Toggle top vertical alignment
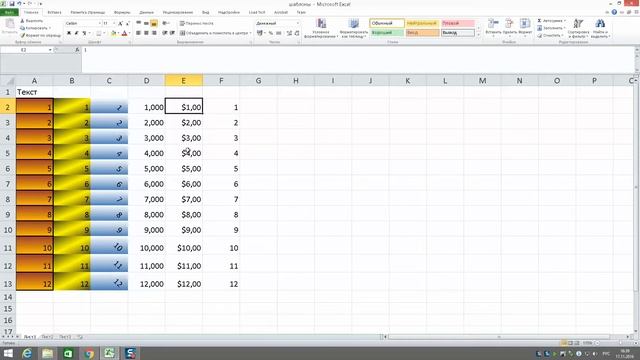The height and width of the screenshot is (360, 640). click(139, 23)
